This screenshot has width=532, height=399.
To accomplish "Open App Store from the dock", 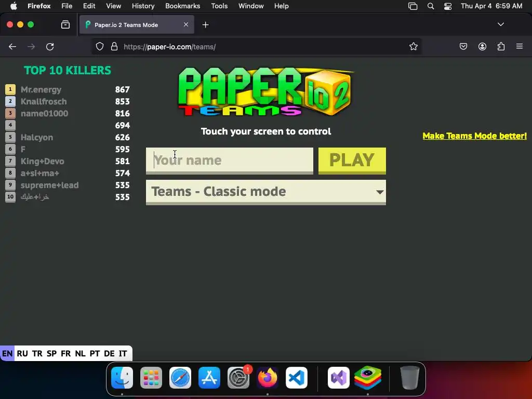I will point(209,378).
